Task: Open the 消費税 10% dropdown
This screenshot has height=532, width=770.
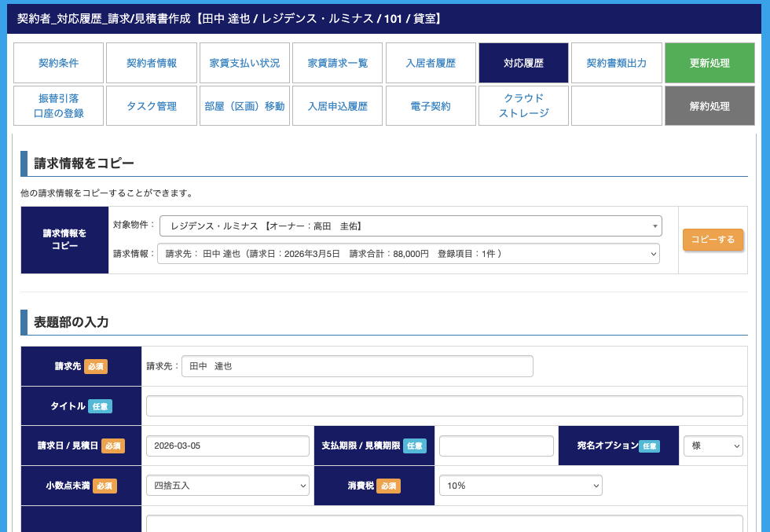Action: (x=520, y=486)
